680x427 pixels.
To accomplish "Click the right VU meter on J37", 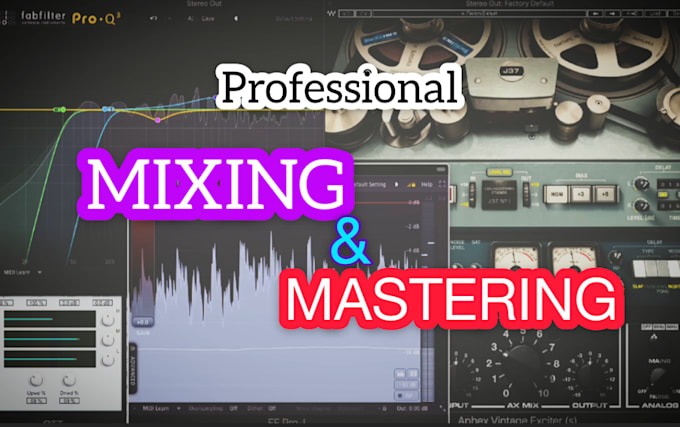I will (575, 259).
